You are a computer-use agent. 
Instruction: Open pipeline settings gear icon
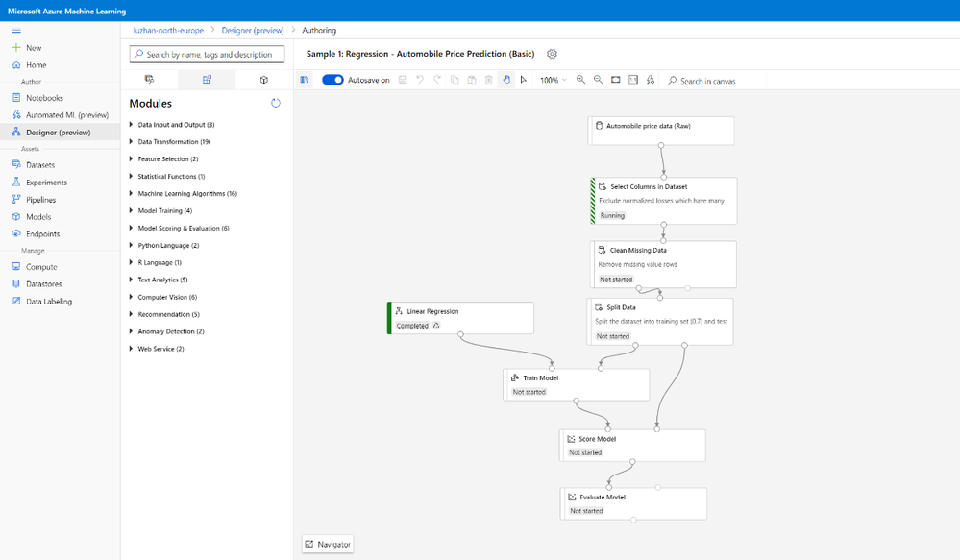552,54
